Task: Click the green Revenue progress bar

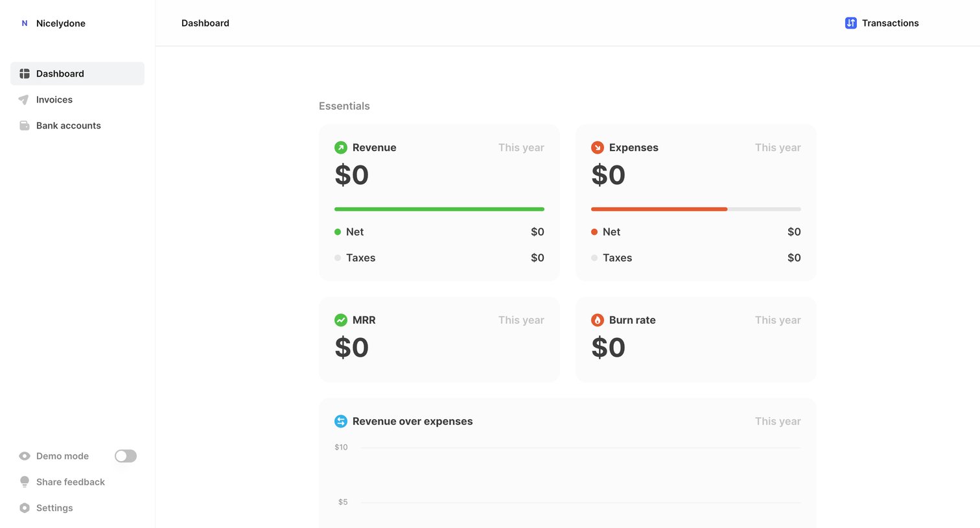Action: (x=439, y=210)
